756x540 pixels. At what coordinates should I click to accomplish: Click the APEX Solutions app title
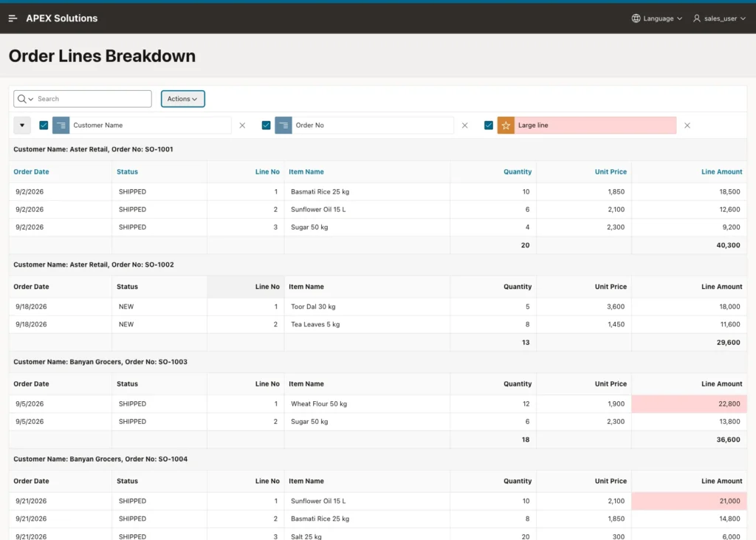point(62,18)
